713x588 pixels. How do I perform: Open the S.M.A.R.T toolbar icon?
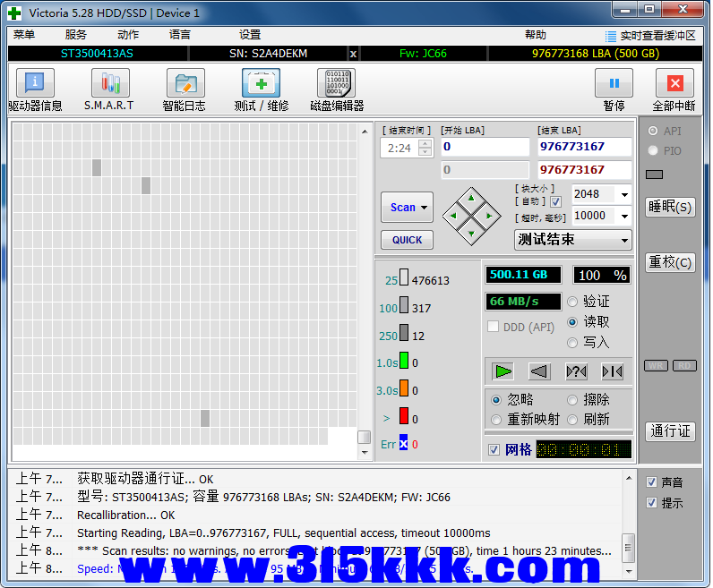[x=110, y=83]
